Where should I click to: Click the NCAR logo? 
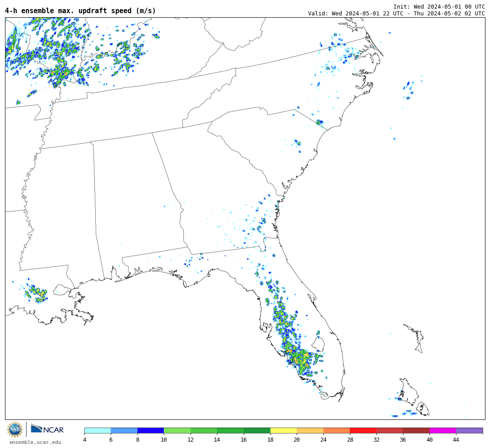point(48,429)
